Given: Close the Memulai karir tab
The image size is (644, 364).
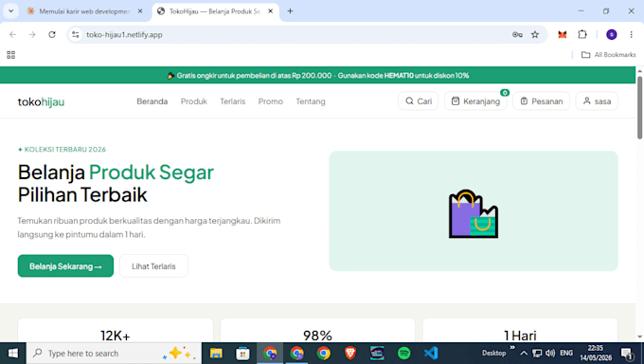Looking at the screenshot, I should point(140,11).
